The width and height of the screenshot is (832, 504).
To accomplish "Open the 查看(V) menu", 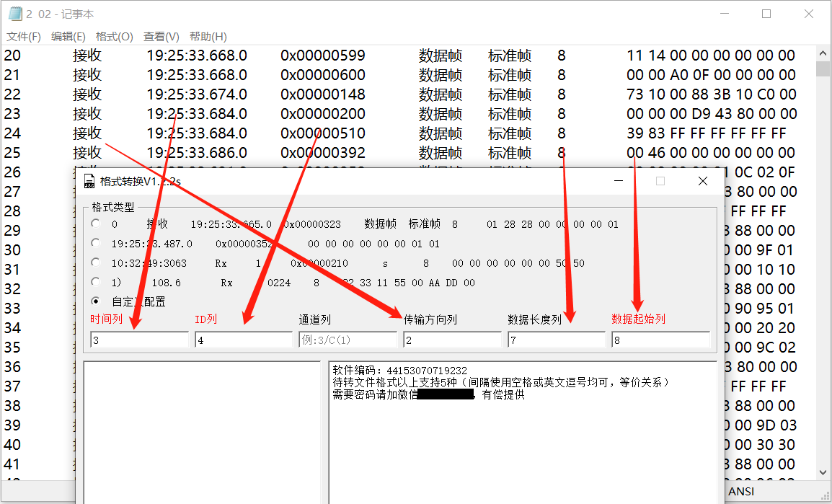I will [160, 36].
